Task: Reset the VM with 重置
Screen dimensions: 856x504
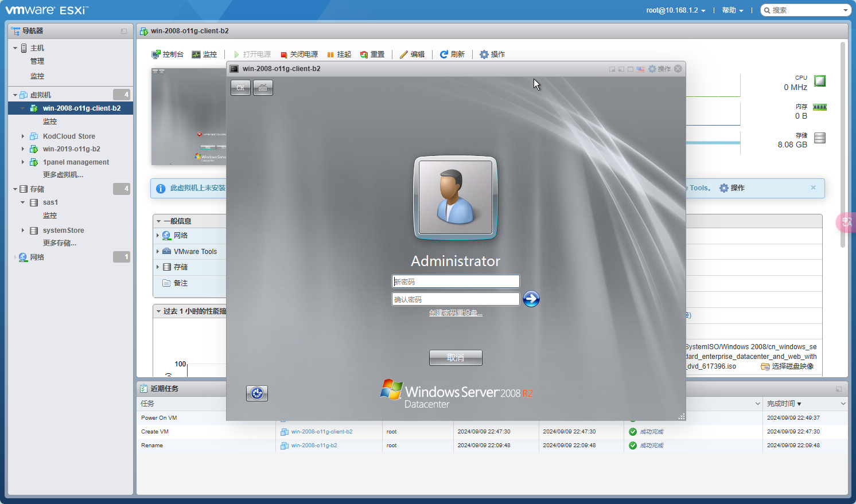Action: coord(372,54)
